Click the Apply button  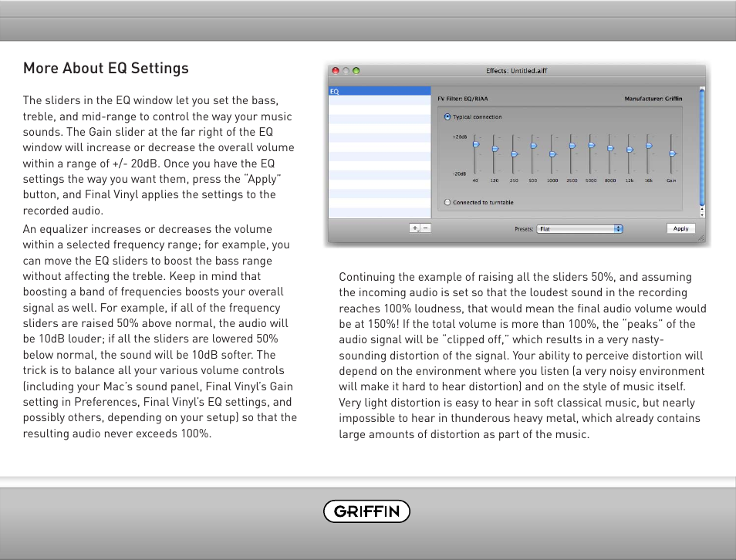680,228
